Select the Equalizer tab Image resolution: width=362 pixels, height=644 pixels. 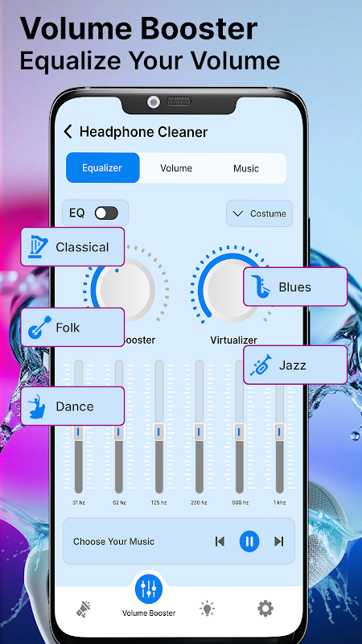click(103, 167)
